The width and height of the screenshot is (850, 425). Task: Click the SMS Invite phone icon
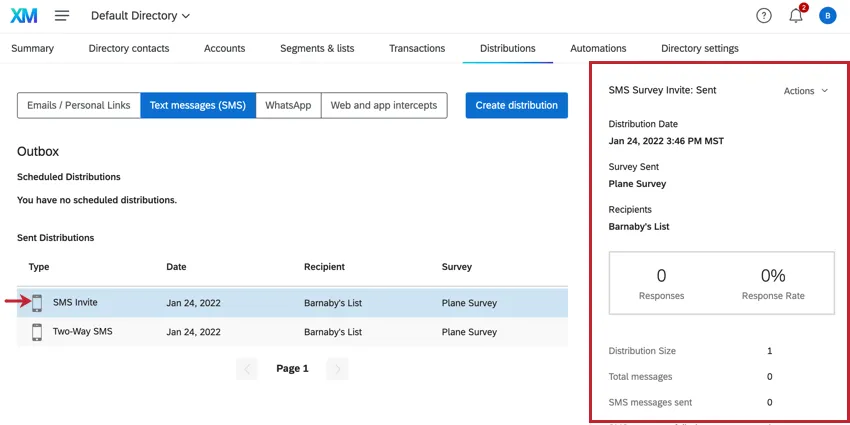(x=37, y=302)
